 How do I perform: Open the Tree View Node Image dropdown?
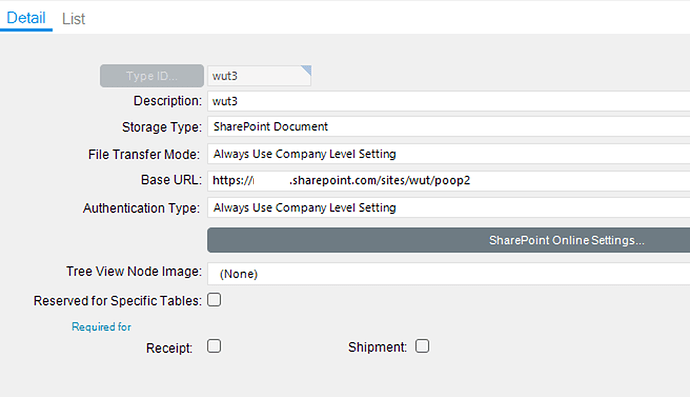pyautogui.click(x=448, y=274)
